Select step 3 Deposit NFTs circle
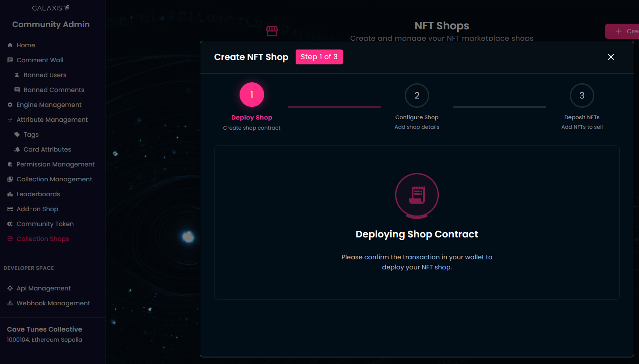The height and width of the screenshot is (364, 639). click(582, 95)
